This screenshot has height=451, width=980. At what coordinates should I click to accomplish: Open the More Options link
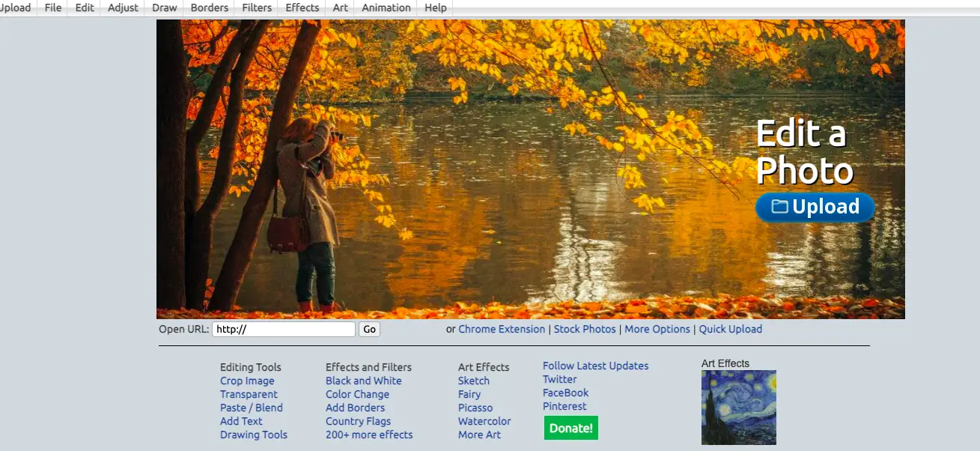tap(657, 329)
